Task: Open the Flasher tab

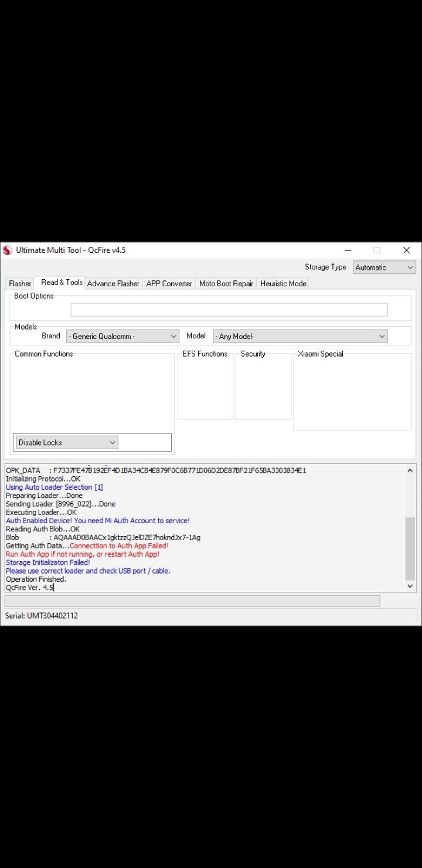Action: click(20, 283)
